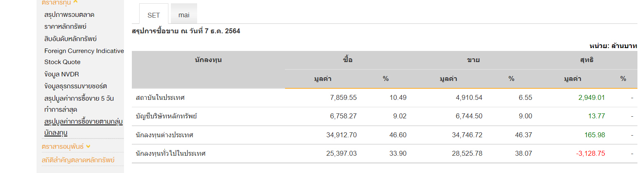Select the SET tab
Screen dimensions: 644x173
point(154,15)
